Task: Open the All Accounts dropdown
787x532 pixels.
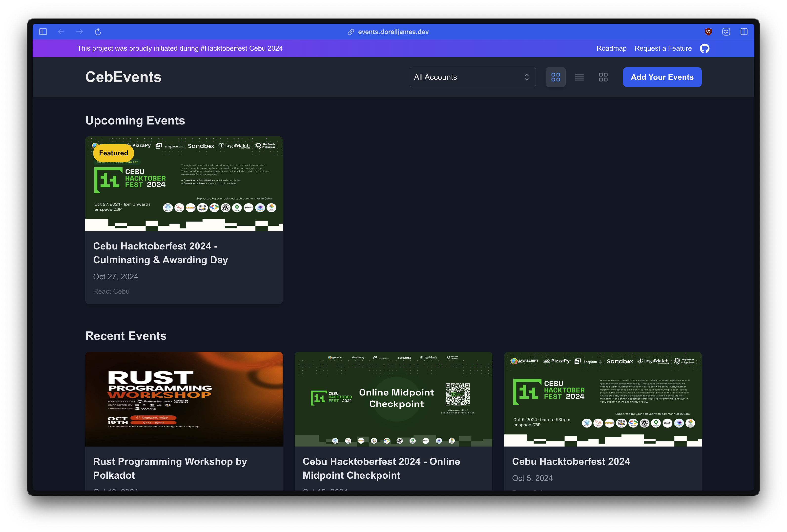Action: (467, 77)
